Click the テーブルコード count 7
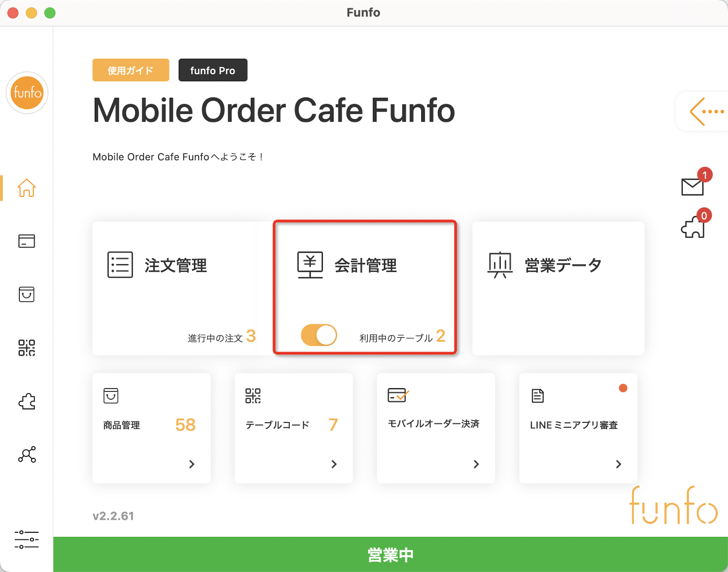Viewport: 728px width, 572px height. tap(333, 425)
